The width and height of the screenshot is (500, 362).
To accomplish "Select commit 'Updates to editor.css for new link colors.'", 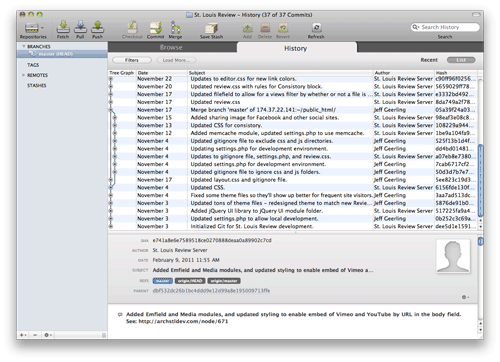I will coord(293,79).
